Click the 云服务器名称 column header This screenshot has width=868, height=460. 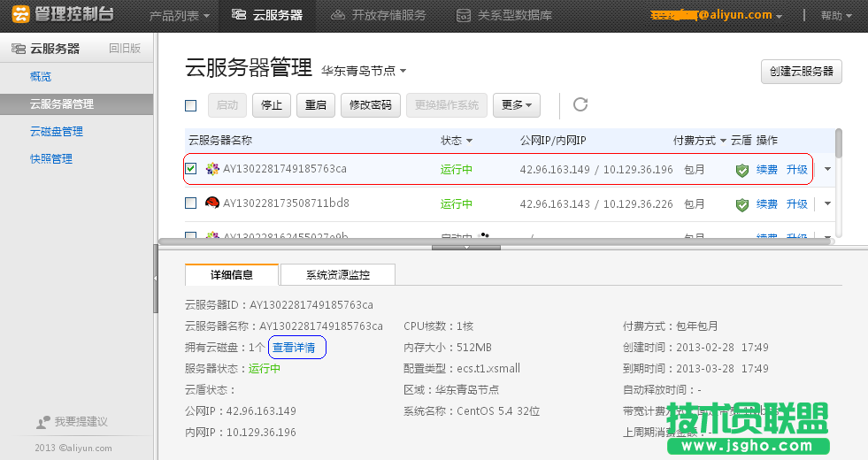(220, 141)
